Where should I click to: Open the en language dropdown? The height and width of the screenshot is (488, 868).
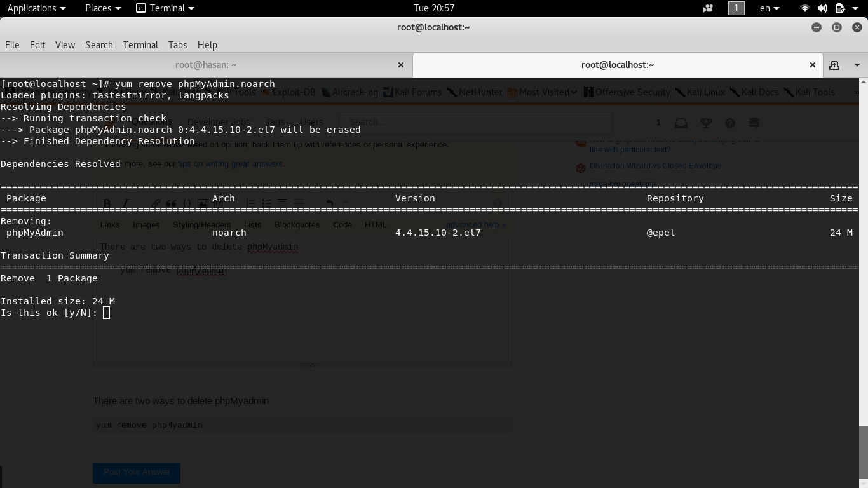(770, 8)
